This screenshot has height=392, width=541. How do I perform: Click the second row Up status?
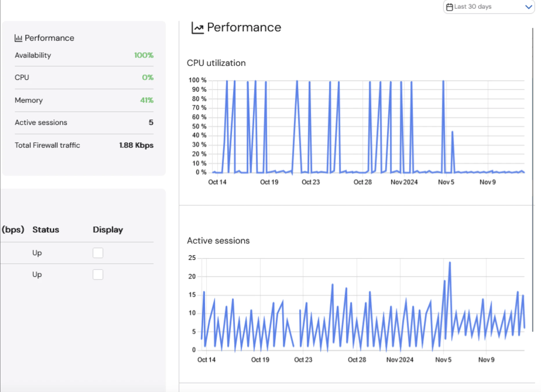click(x=37, y=275)
